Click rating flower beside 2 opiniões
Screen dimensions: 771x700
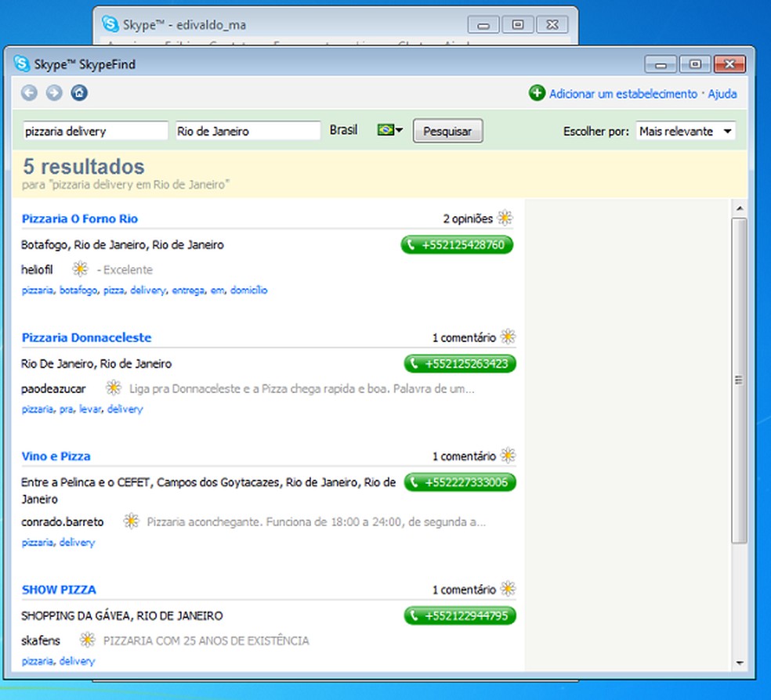tap(505, 218)
